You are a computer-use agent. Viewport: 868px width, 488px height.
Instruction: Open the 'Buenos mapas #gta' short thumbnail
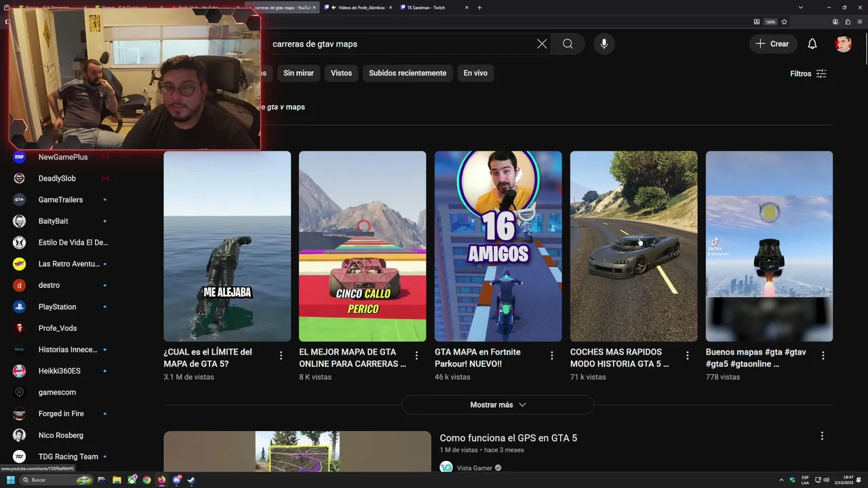click(x=769, y=246)
